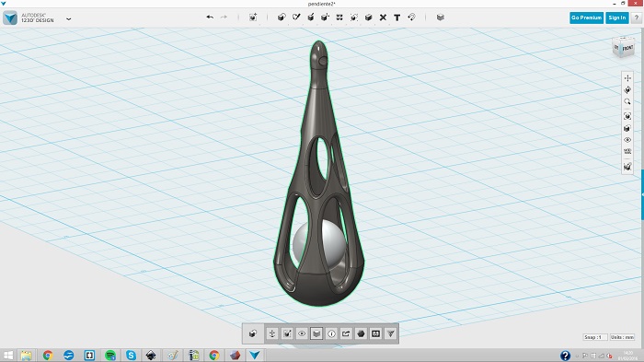Expand the right side panel handle
This screenshot has width=644, height=362.
[642, 194]
